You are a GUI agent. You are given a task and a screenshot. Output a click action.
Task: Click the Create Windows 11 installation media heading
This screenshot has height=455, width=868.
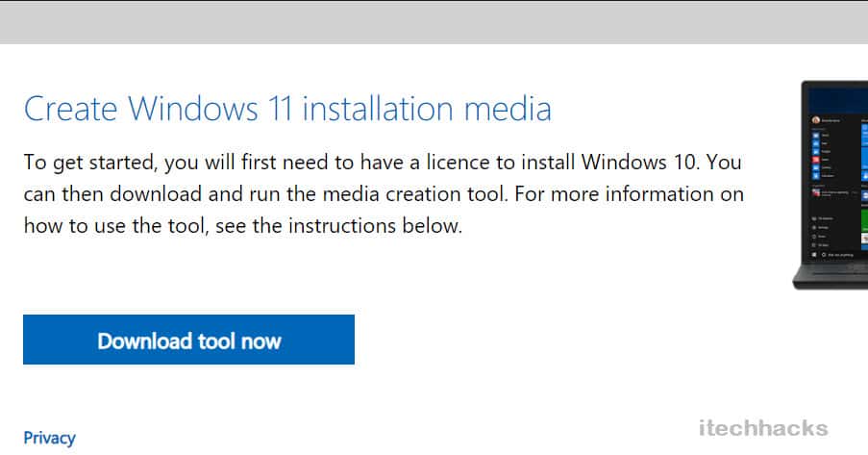[287, 109]
